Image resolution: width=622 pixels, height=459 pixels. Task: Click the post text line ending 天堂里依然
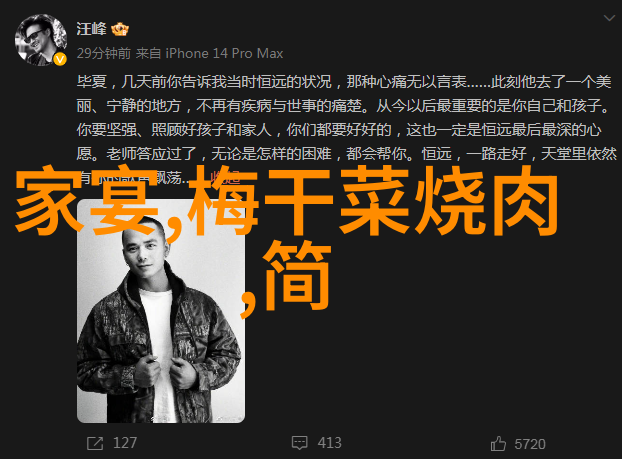[347, 154]
